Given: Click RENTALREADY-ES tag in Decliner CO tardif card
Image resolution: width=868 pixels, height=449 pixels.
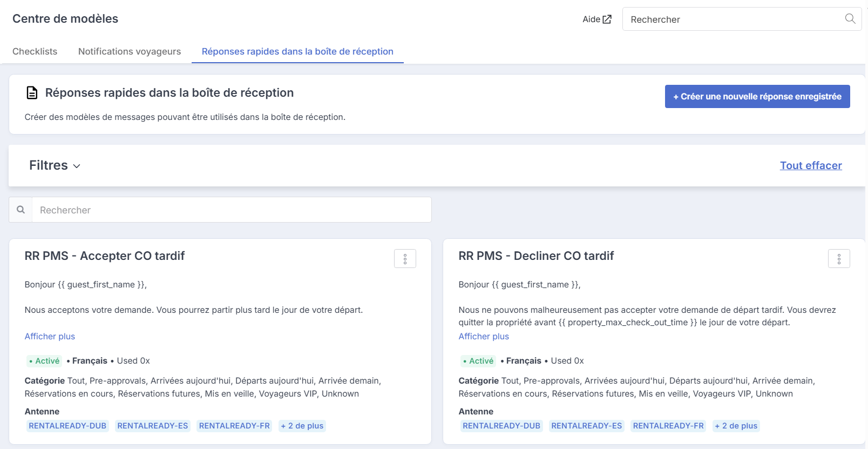Looking at the screenshot, I should pyautogui.click(x=587, y=426).
